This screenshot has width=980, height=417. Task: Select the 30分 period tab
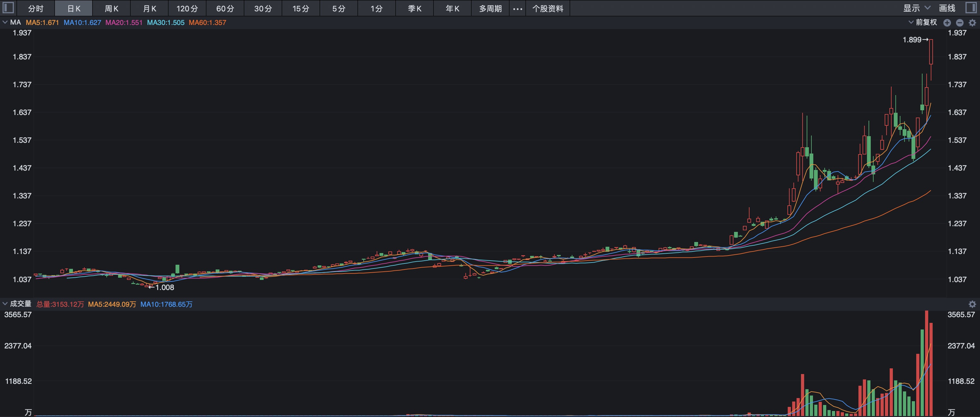pyautogui.click(x=263, y=9)
